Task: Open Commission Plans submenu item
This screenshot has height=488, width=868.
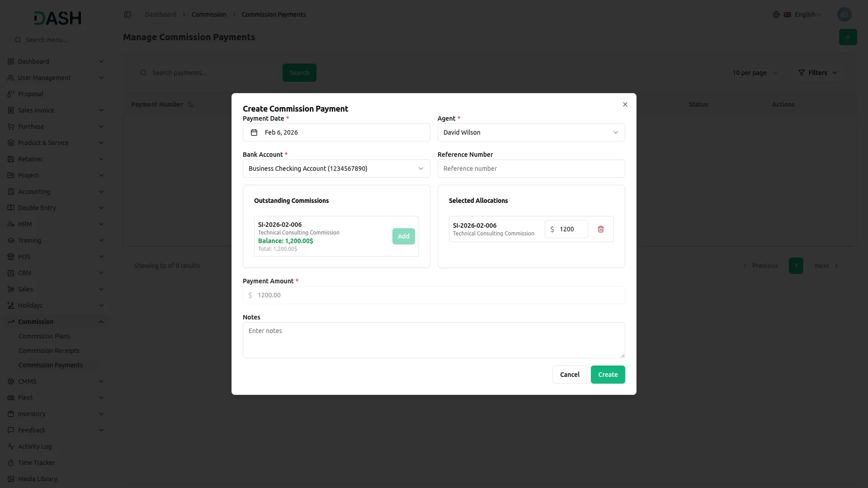Action: 44,336
